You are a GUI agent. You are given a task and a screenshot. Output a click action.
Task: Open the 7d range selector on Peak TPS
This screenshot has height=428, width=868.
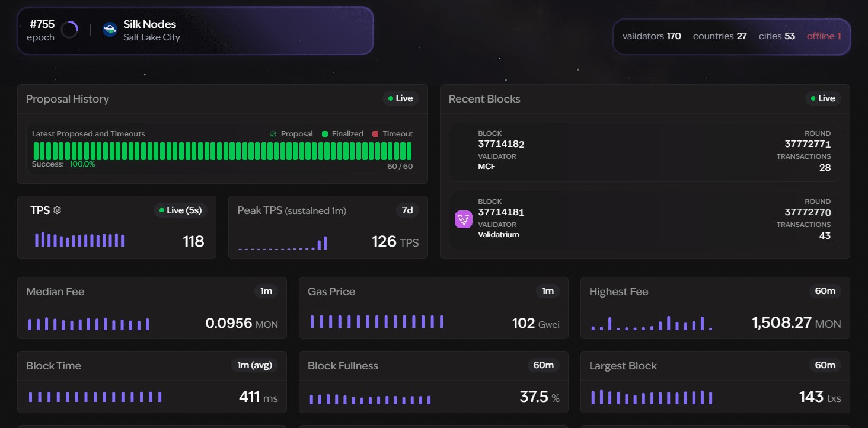(x=407, y=210)
